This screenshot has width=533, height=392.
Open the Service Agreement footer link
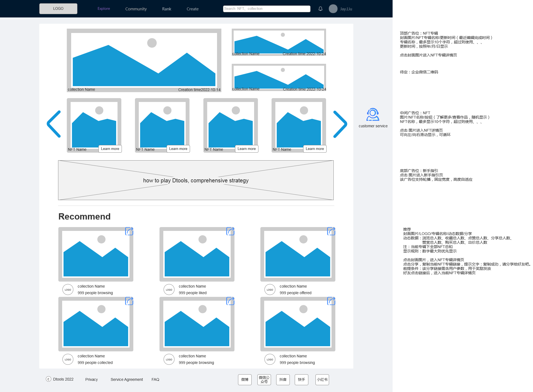coord(127,379)
